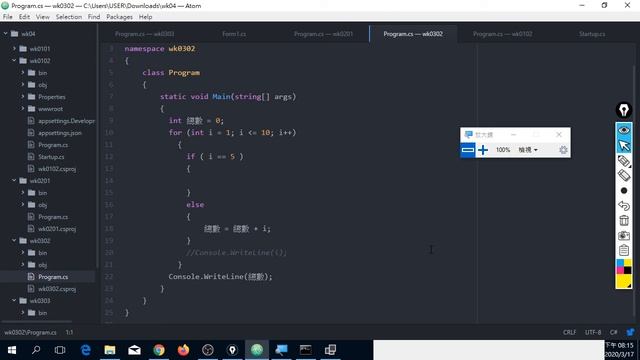Click the UTF-8 encoding indicator
The image size is (640, 360).
click(x=593, y=332)
